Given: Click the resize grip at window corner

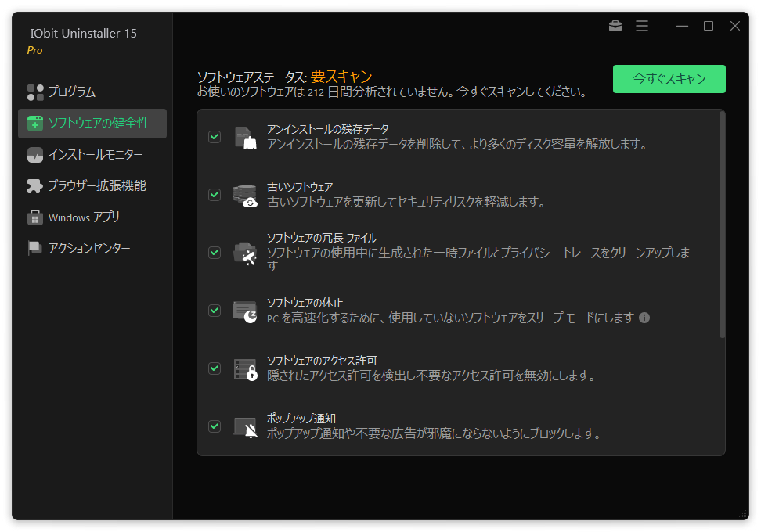Looking at the screenshot, I should click(742, 513).
